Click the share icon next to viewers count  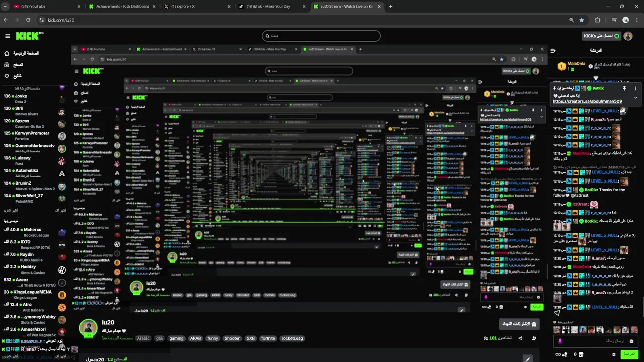[x=520, y=338]
